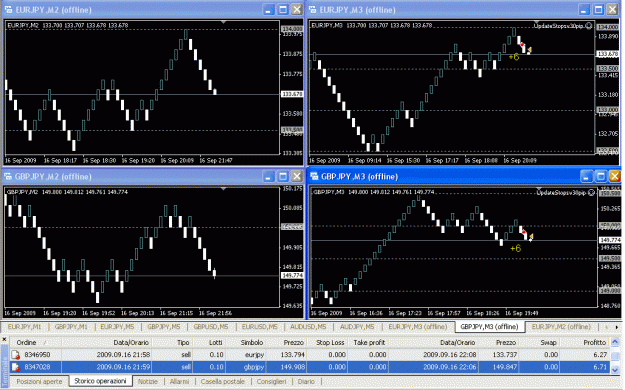Select the eurjpy sell row, order 8346950
The height and width of the screenshot is (390, 625).
(310, 355)
